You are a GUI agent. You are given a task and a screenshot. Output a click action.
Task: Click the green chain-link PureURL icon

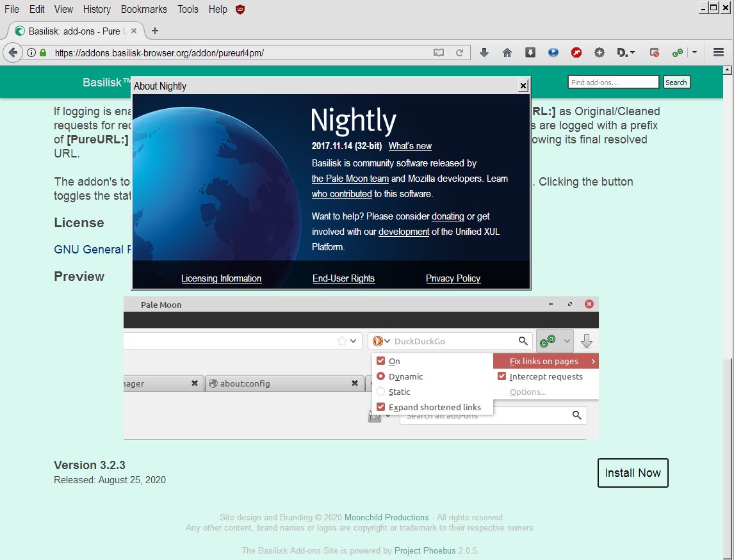tap(677, 53)
